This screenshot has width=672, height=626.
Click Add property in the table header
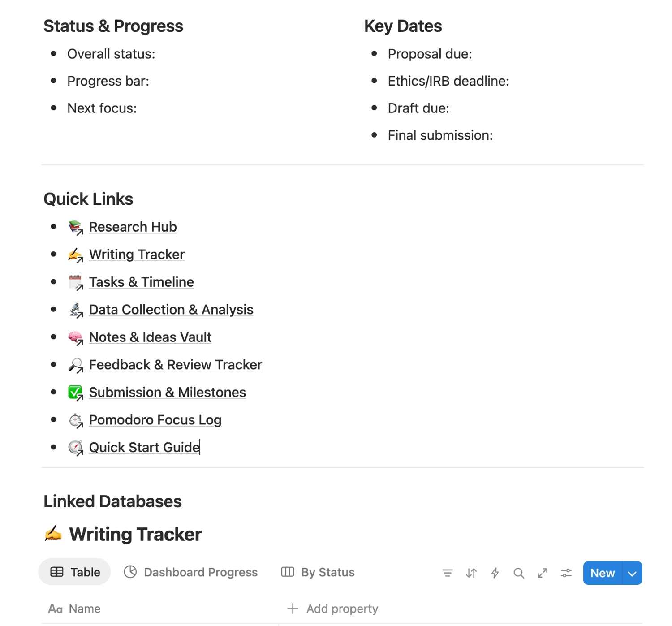coord(333,609)
